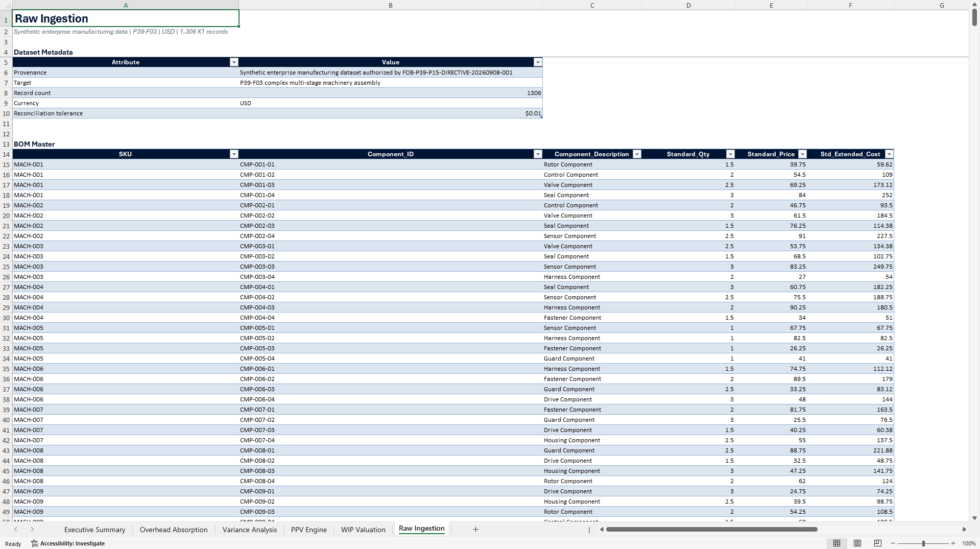Select the Dataset Metadata heading cell
The height and width of the screenshot is (549, 980).
click(126, 52)
